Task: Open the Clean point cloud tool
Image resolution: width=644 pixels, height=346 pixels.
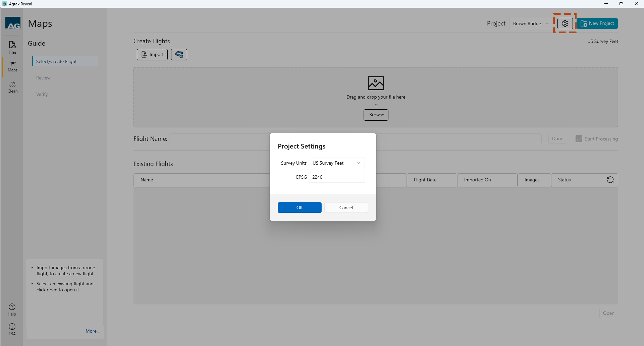Action: coord(12,86)
